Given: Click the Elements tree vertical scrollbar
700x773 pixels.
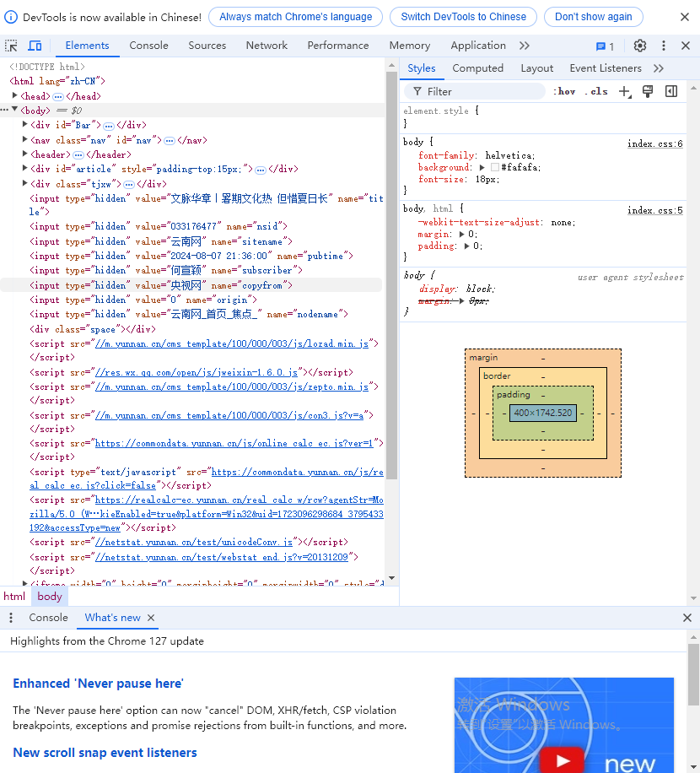Looking at the screenshot, I should (391, 276).
